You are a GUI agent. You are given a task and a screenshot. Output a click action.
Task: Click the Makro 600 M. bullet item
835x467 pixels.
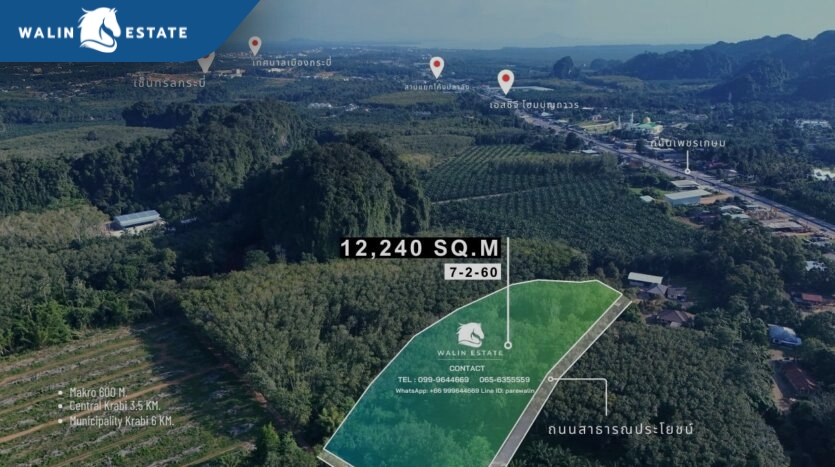[100, 392]
